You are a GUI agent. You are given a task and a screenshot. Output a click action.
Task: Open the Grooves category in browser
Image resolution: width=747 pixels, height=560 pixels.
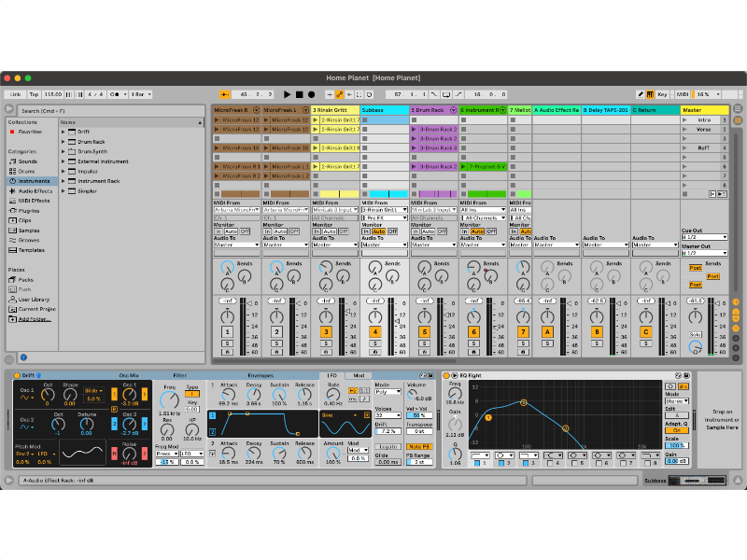click(x=29, y=241)
